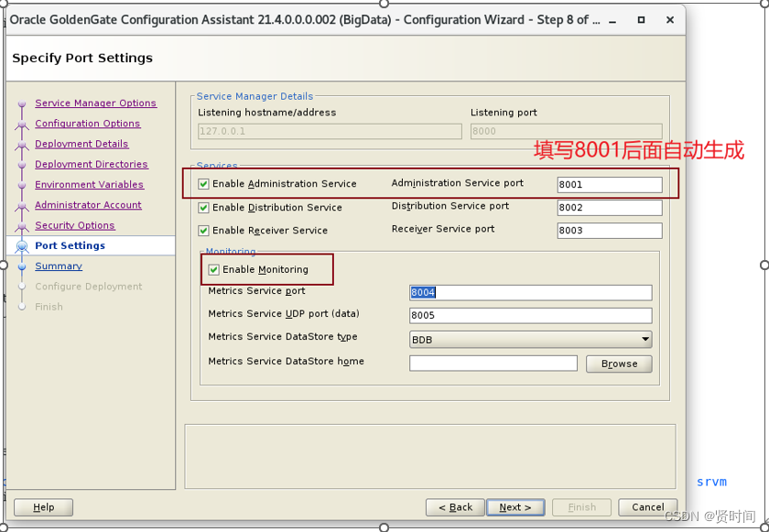Open Administrator Account step
This screenshot has height=532, width=769.
pyautogui.click(x=88, y=205)
